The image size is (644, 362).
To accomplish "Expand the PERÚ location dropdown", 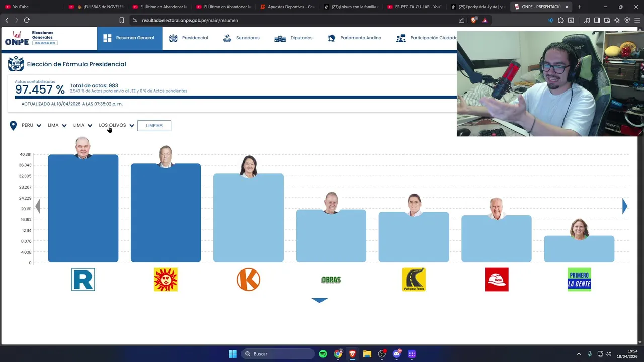I will coord(31,125).
